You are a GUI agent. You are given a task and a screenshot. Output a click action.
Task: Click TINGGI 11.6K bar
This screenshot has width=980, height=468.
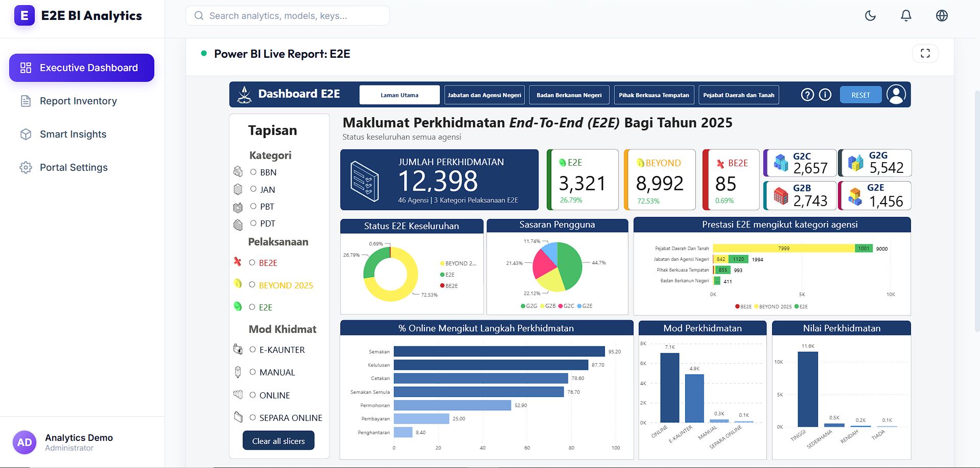click(x=808, y=389)
